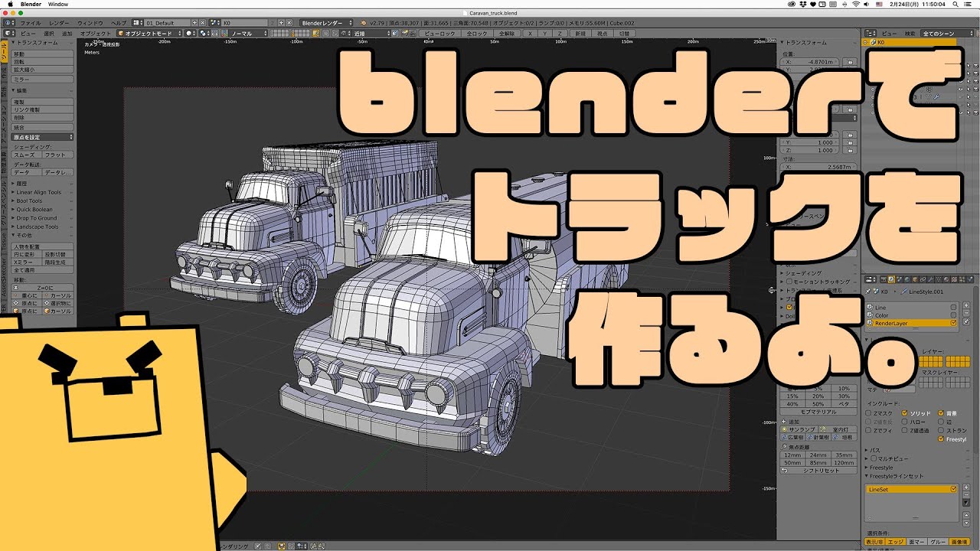
Task: Open the ファイル menu
Action: (31, 23)
